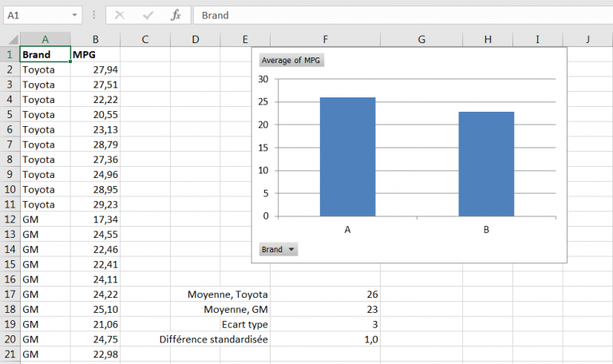Click the GM cell in row 21
This screenshot has width=613, height=364.
(45, 354)
